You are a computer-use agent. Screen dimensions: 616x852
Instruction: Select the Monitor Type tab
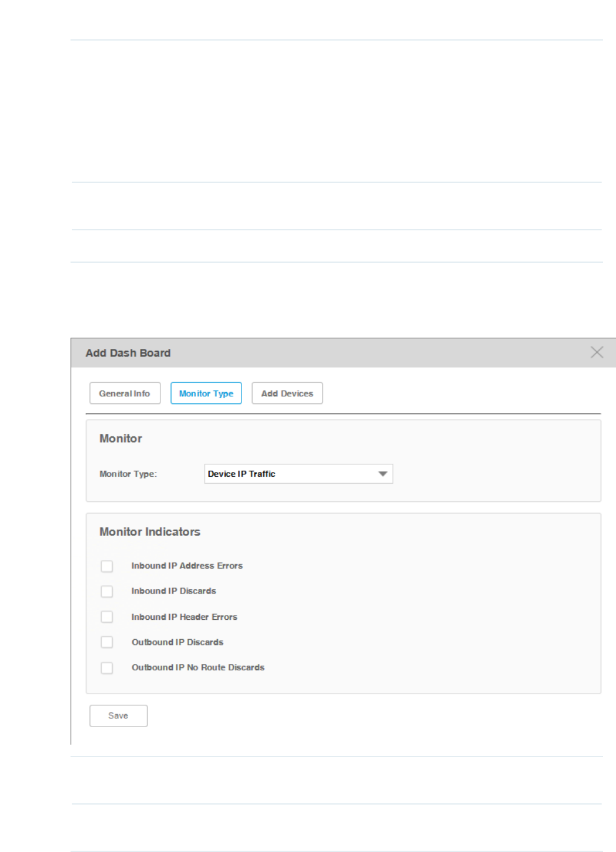(x=206, y=393)
